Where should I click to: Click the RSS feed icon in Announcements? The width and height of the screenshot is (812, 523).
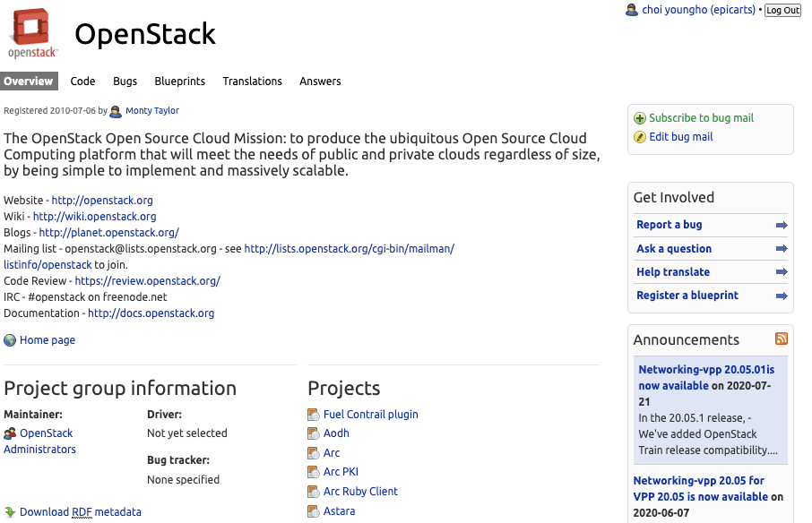782,339
